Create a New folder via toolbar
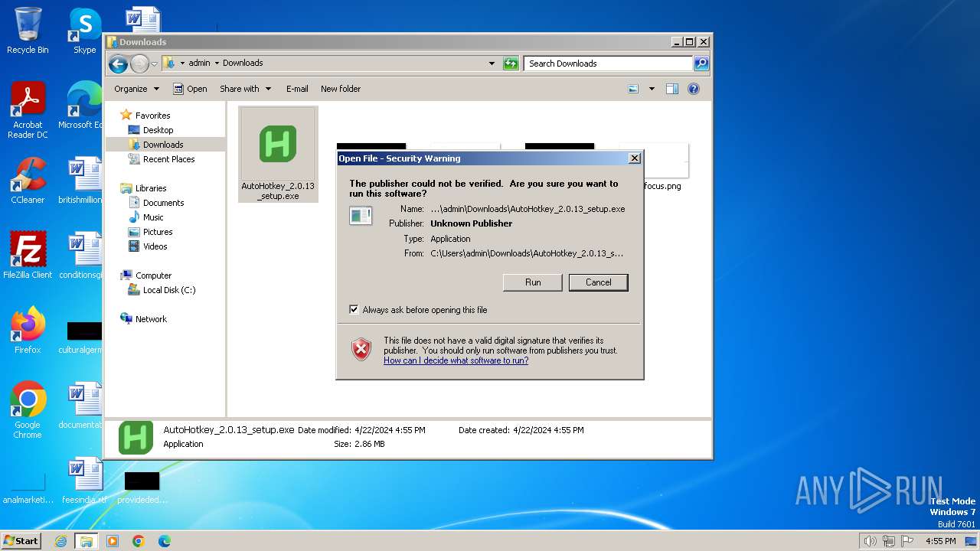980x551 pixels. [341, 89]
